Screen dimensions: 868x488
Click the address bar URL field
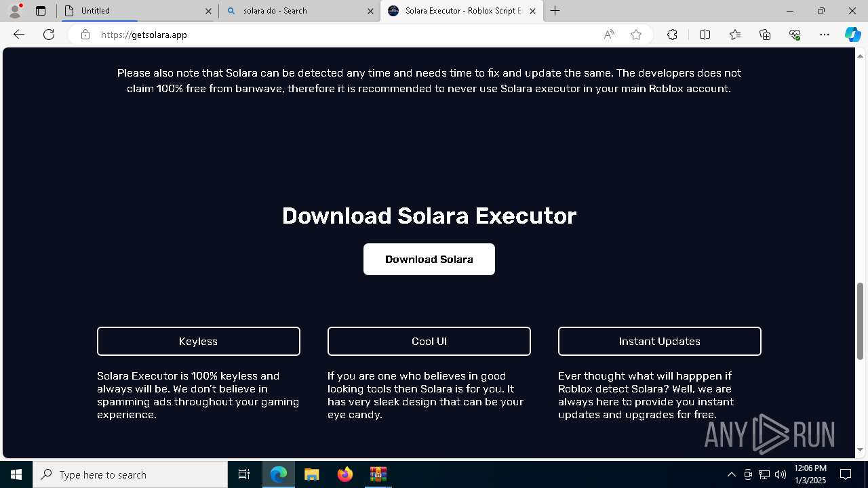click(339, 35)
